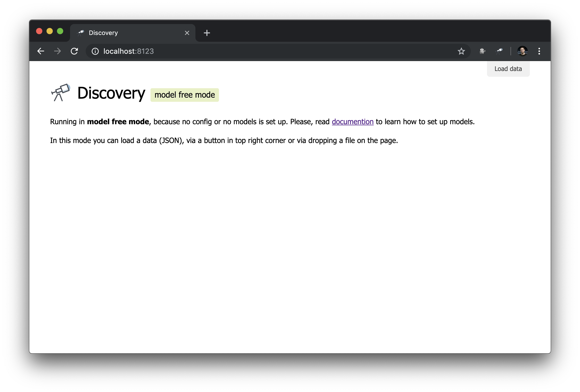Click the bookmark star icon
This screenshot has height=392, width=580.
coord(461,51)
